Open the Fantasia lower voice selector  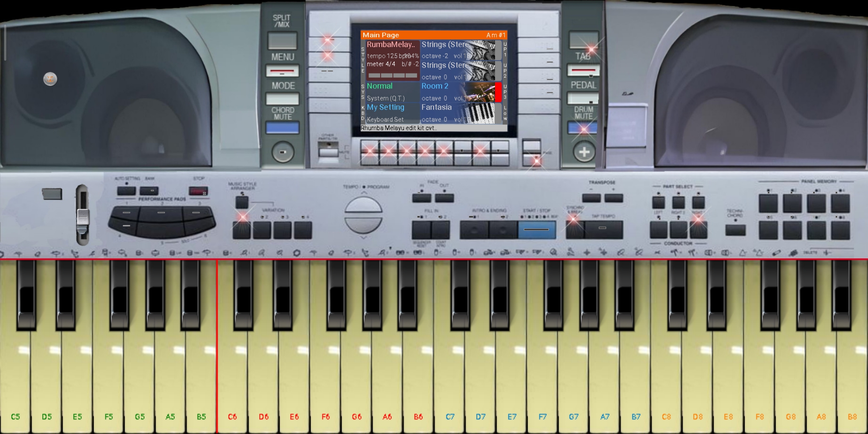pos(437,107)
